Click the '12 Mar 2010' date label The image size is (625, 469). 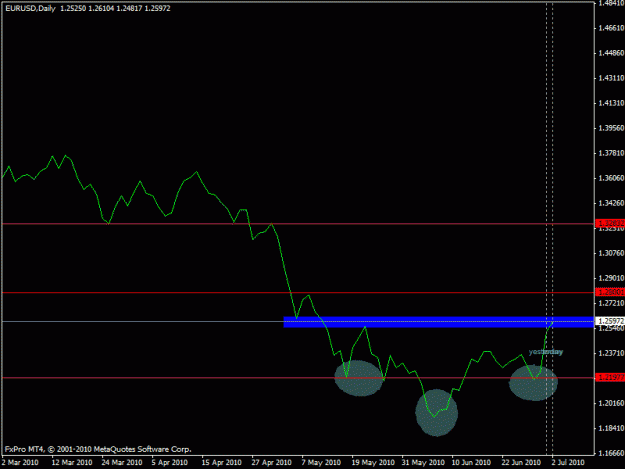pyautogui.click(x=72, y=462)
